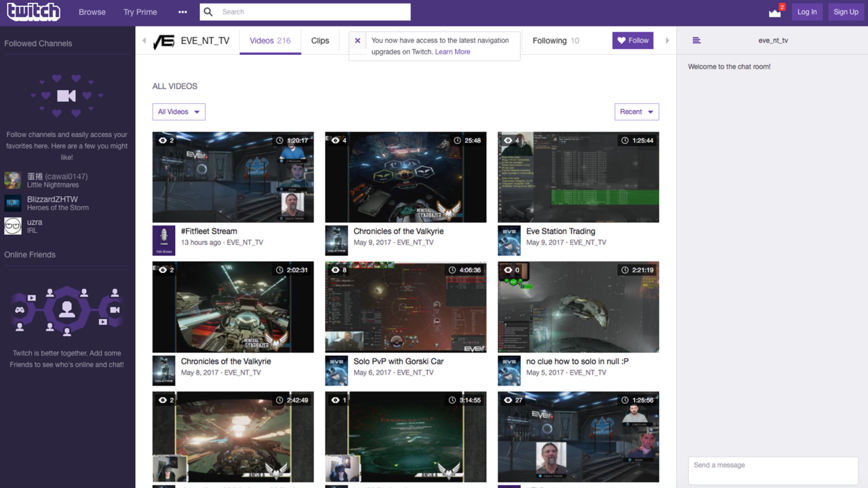
Task: Open the Twitch logo home link
Action: 33,12
